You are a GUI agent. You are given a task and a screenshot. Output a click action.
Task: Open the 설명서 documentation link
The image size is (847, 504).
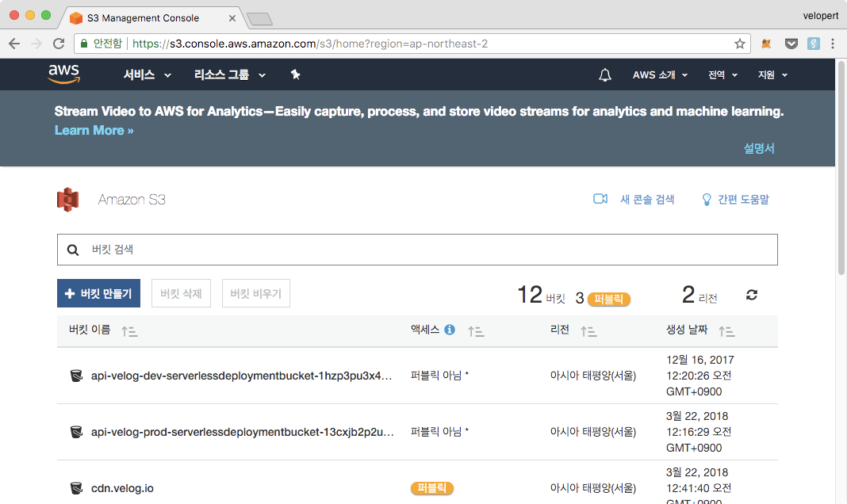[759, 148]
